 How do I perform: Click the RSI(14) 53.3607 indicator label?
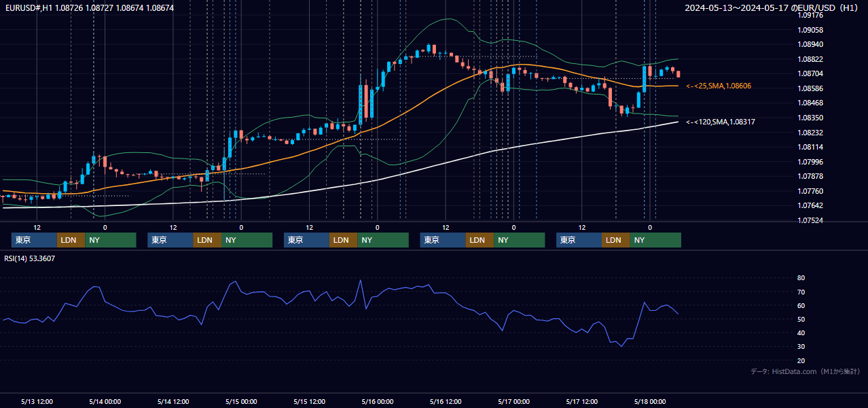click(x=30, y=259)
